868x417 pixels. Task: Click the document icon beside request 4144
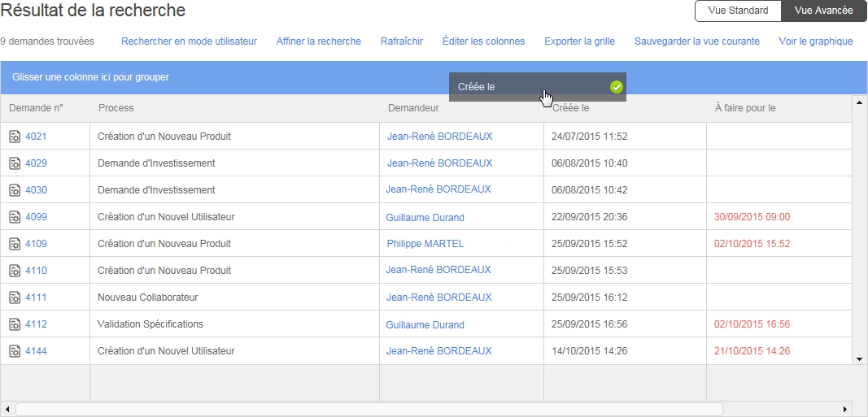click(15, 351)
